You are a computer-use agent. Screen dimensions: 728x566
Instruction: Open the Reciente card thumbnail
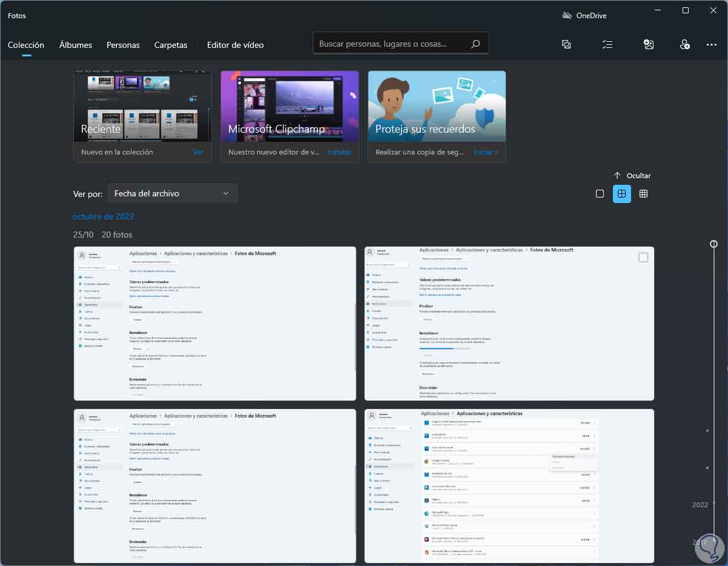142,106
